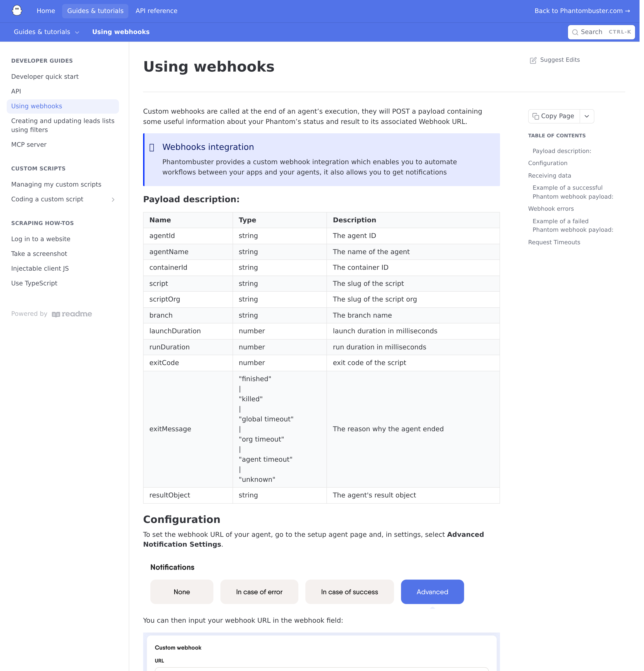Open Log in to a website how-to
This screenshot has width=644, height=671.
(41, 239)
